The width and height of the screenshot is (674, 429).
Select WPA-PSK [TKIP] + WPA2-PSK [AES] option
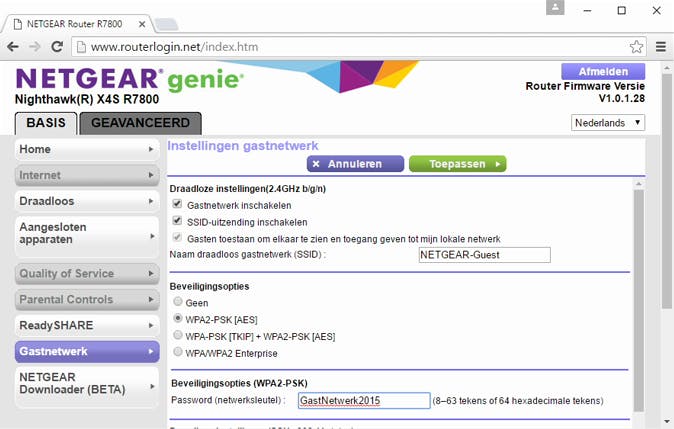[178, 335]
